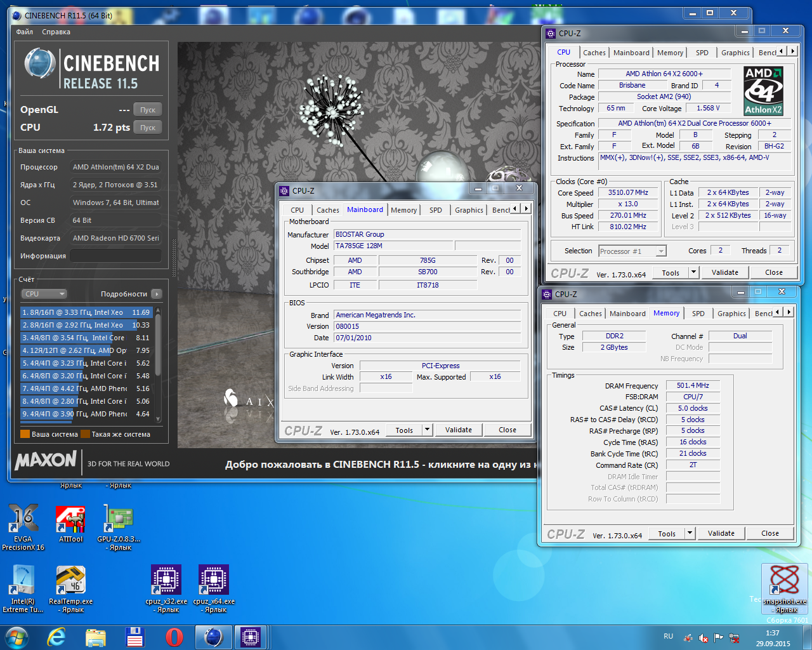The width and height of the screenshot is (812, 650).
Task: Open the Processor #1 selection dropdown
Action: click(x=632, y=251)
